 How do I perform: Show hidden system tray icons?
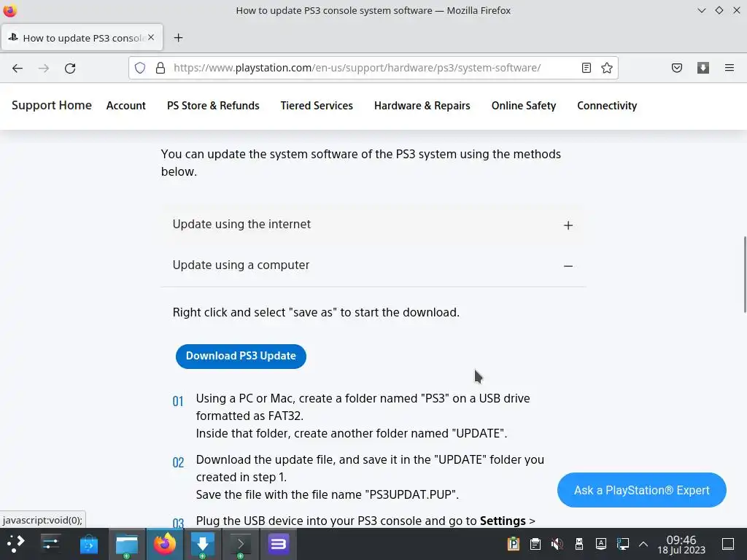click(643, 544)
